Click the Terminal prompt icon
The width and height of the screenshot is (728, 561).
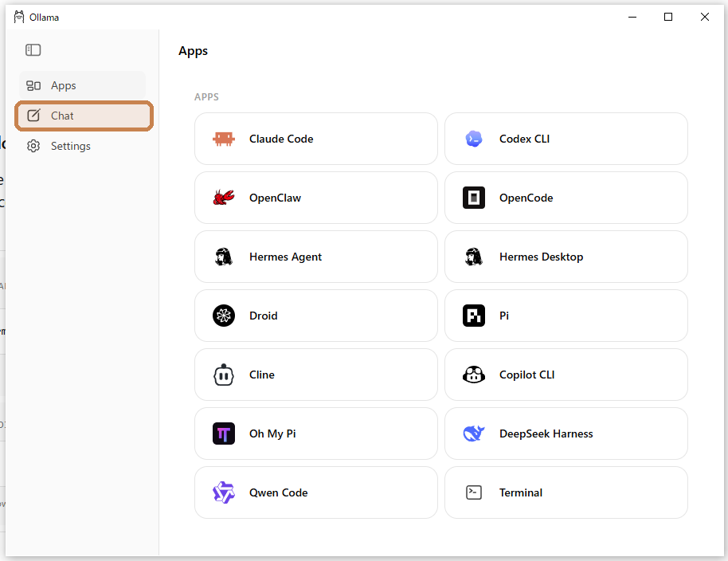pyautogui.click(x=474, y=492)
